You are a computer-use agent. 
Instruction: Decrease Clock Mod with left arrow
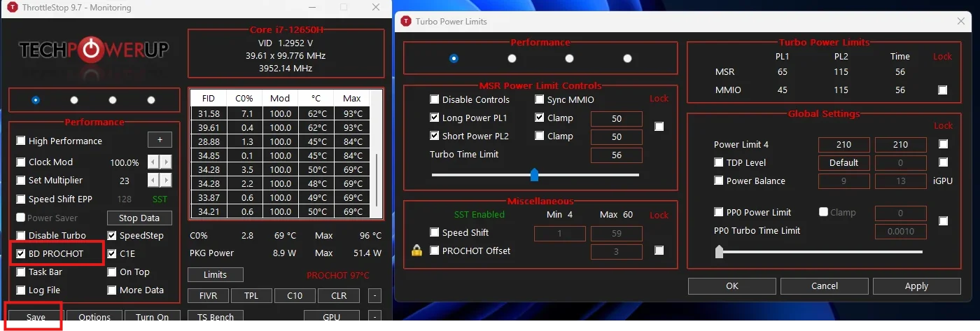click(153, 162)
